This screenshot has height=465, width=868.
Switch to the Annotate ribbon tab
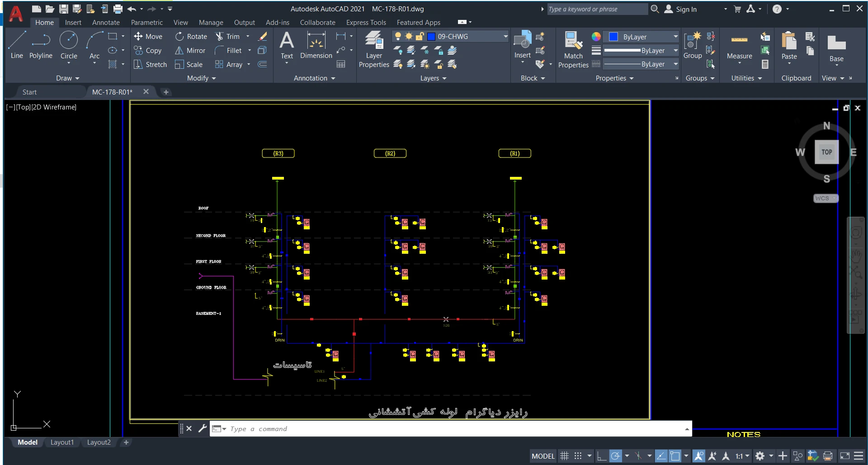[x=106, y=23]
